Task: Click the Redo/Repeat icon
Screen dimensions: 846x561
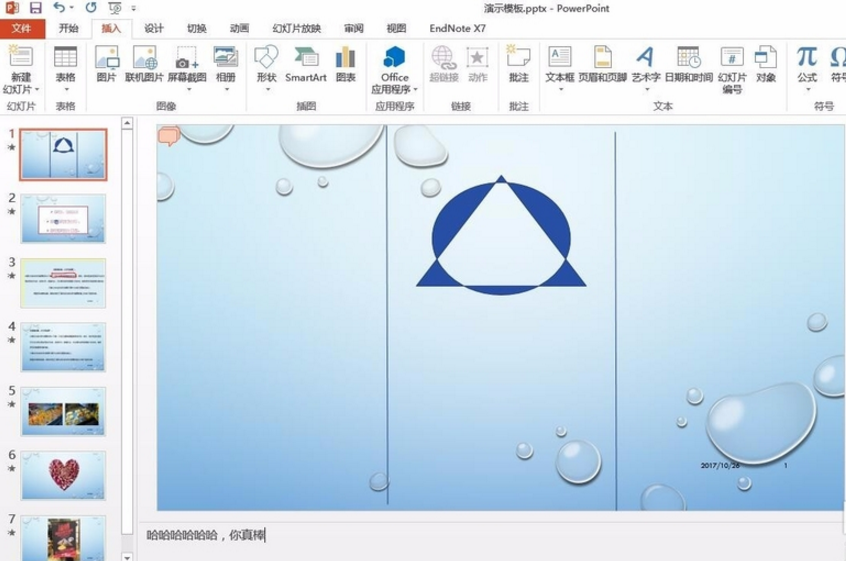Action: [91, 8]
